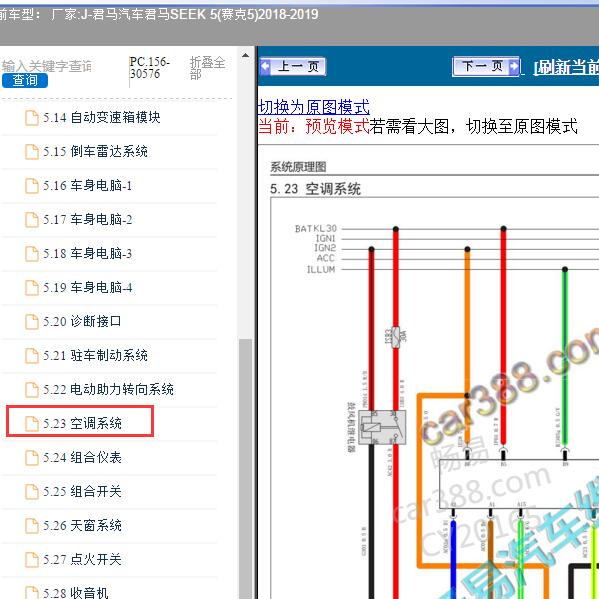The height and width of the screenshot is (599, 599).
Task: Click the PC.156-30576 text
Action: point(149,68)
